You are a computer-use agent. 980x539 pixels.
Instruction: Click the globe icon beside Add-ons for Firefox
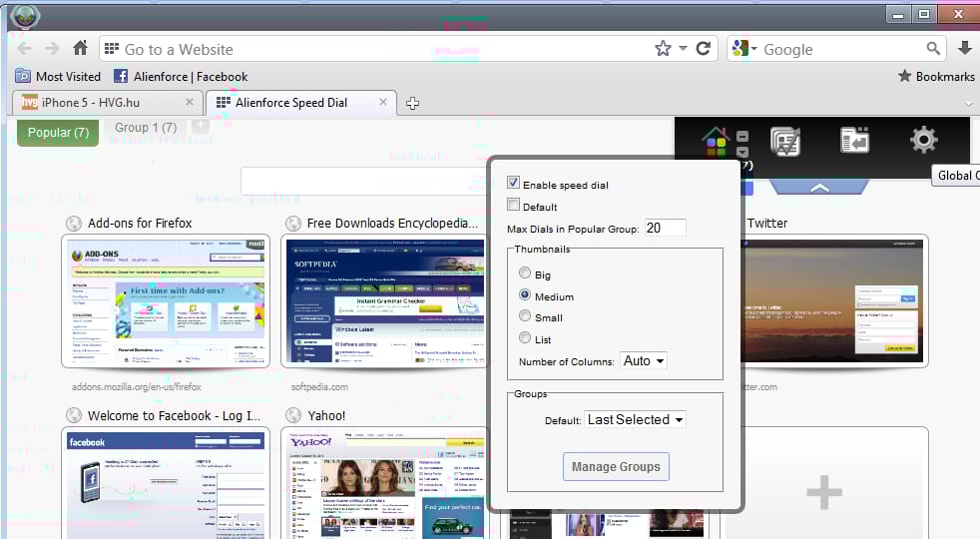pyautogui.click(x=74, y=224)
